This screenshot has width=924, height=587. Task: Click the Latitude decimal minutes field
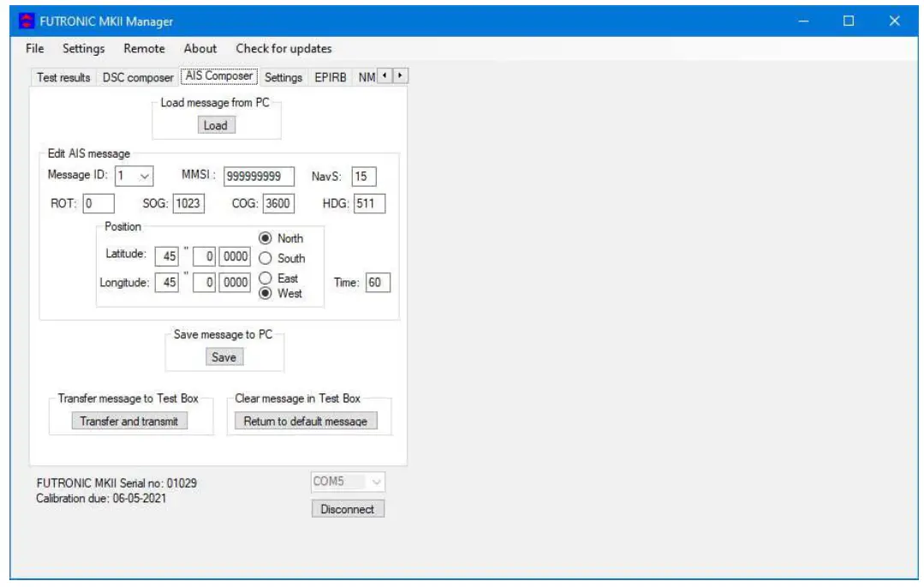235,256
